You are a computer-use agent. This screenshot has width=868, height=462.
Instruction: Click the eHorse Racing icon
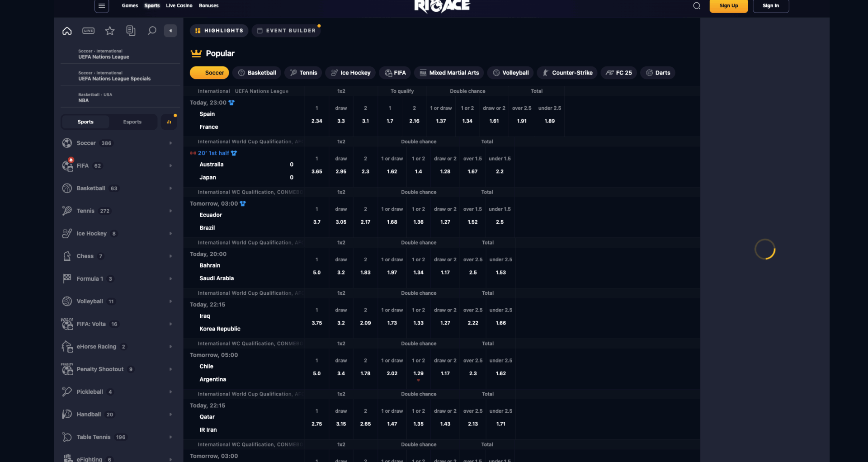[x=67, y=346]
